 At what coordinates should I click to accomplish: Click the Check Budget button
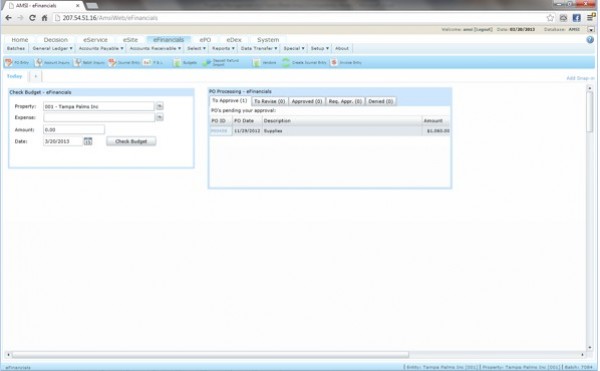131,141
